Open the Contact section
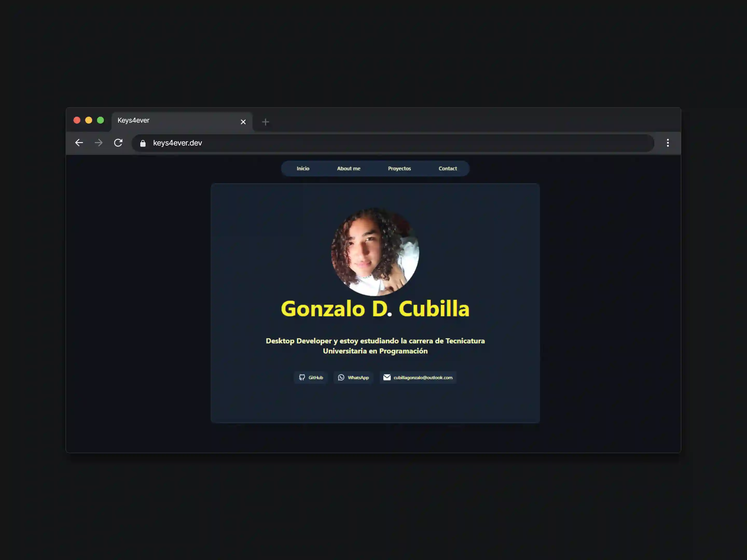This screenshot has height=560, width=747. (x=447, y=169)
